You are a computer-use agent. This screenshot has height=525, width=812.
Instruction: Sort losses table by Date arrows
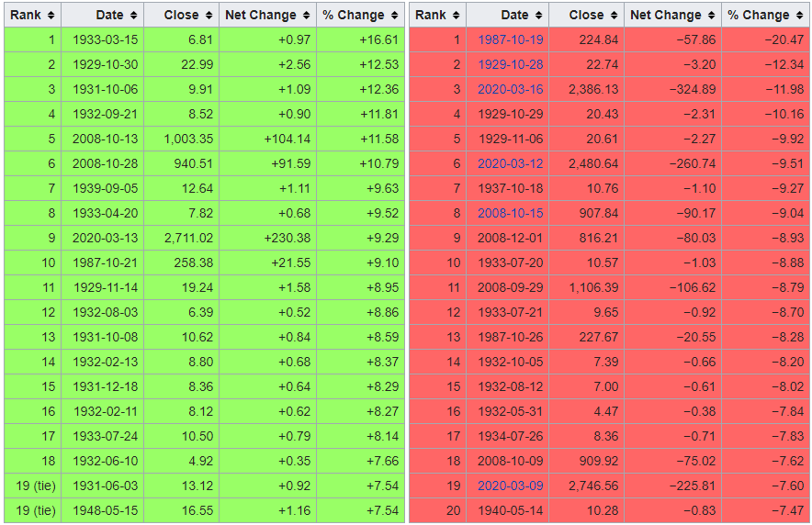538,16
